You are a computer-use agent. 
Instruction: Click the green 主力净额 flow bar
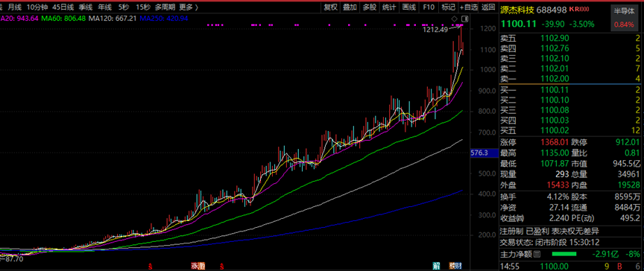564,253
